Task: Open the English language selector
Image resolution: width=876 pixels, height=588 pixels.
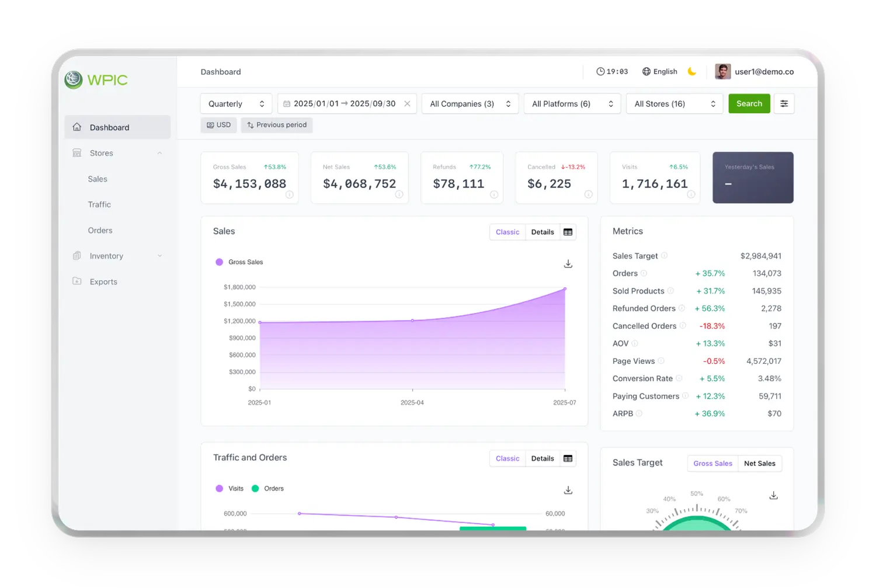Action: [660, 72]
